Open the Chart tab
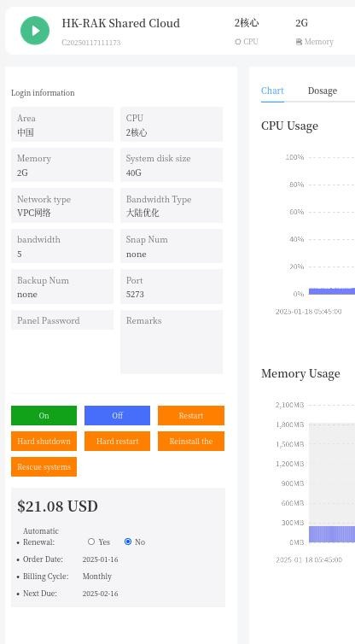Screen dimensions: 355x644 click(x=272, y=91)
